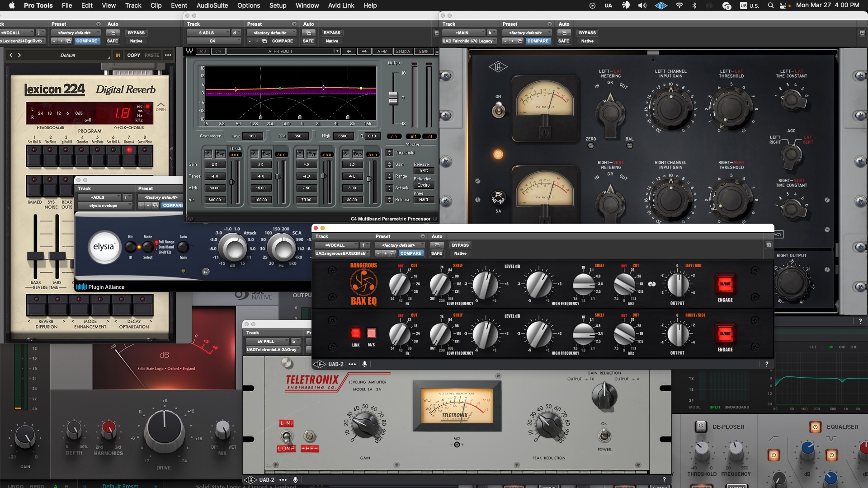The height and width of the screenshot is (488, 868).
Task: Open factory default preset dropdown in C4
Action: (272, 33)
